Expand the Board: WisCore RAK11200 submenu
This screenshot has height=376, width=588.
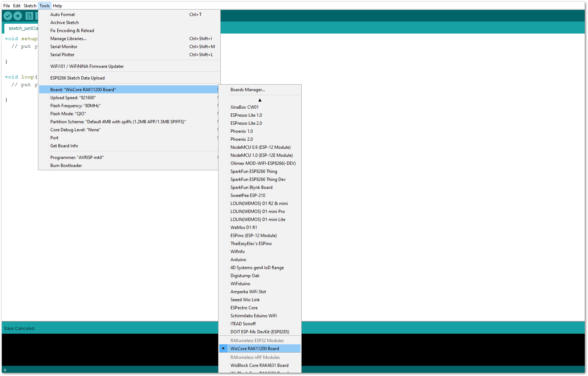pyautogui.click(x=129, y=90)
